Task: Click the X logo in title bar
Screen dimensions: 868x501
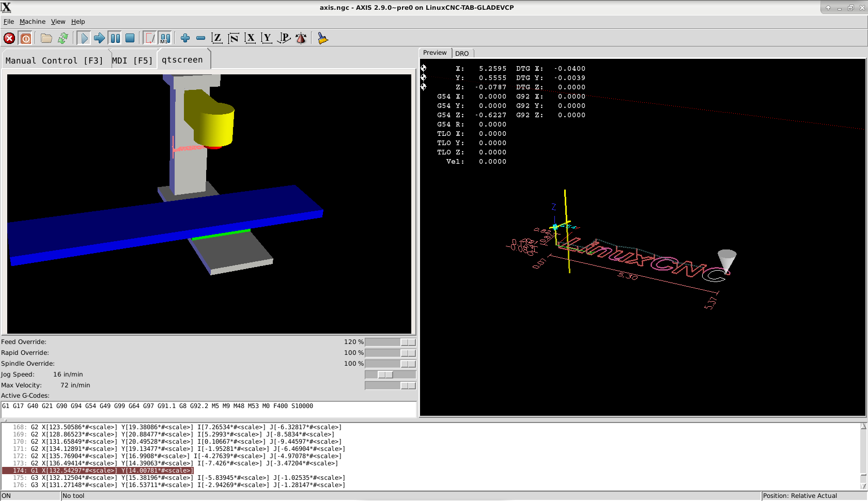Action: [6, 7]
